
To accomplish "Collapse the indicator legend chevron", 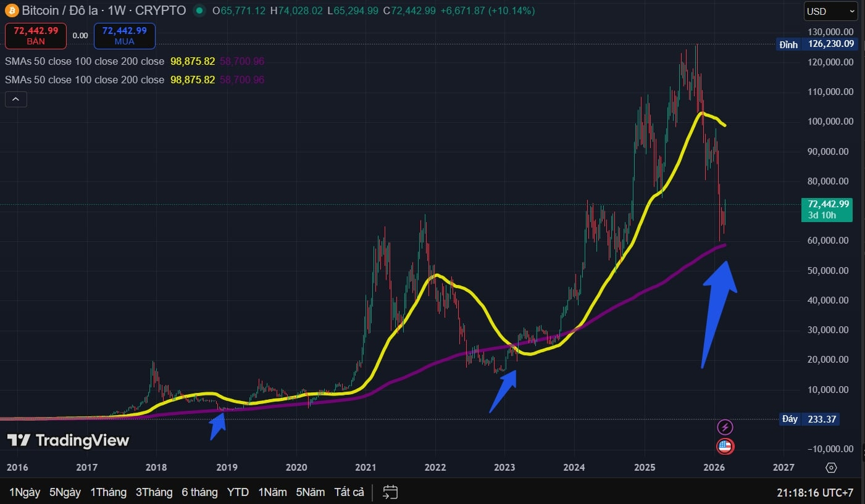I will pyautogui.click(x=15, y=99).
